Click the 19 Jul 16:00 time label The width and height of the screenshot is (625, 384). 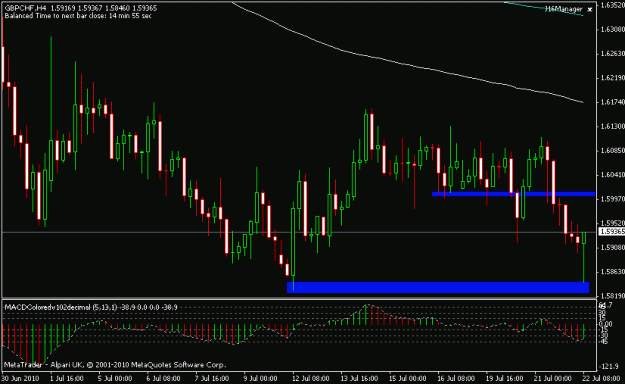pyautogui.click(x=505, y=378)
